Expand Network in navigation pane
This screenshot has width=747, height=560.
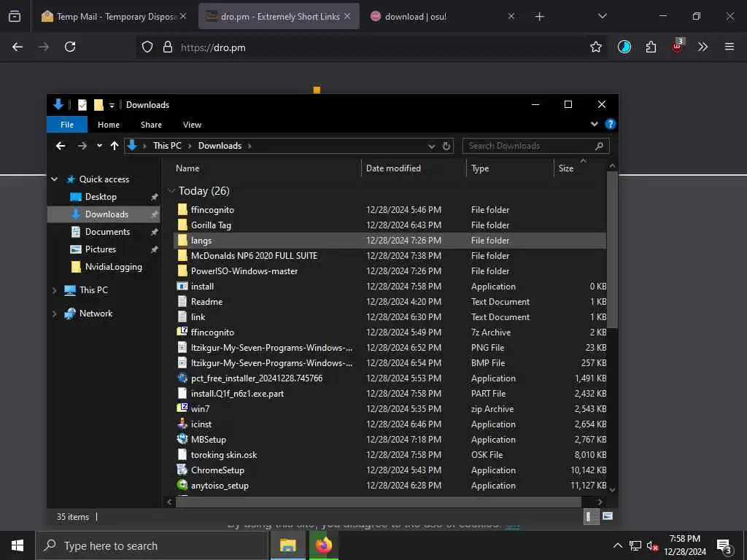tap(54, 314)
